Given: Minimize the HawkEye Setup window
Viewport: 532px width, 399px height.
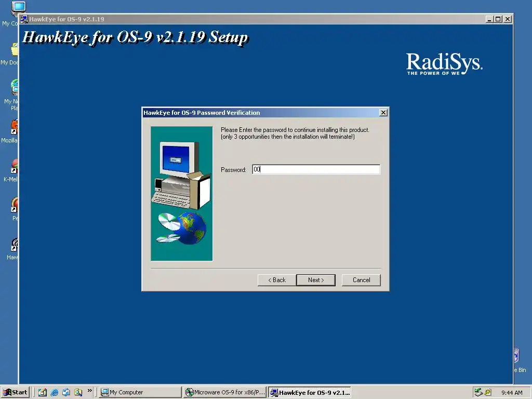Looking at the screenshot, I should [489, 19].
